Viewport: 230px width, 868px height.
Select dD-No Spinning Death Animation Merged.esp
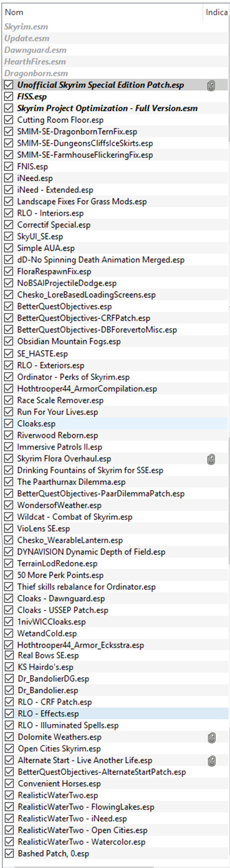[101, 260]
